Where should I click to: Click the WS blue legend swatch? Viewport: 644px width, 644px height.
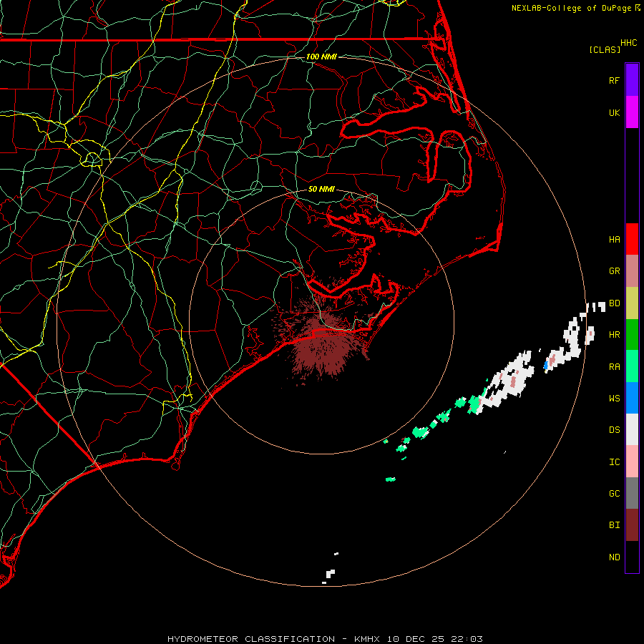(x=632, y=398)
